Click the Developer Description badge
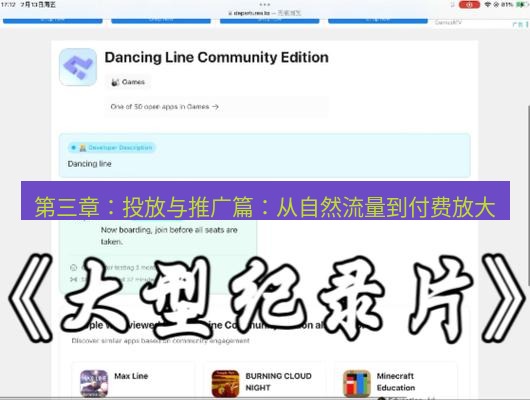The image size is (530, 400). click(x=112, y=148)
